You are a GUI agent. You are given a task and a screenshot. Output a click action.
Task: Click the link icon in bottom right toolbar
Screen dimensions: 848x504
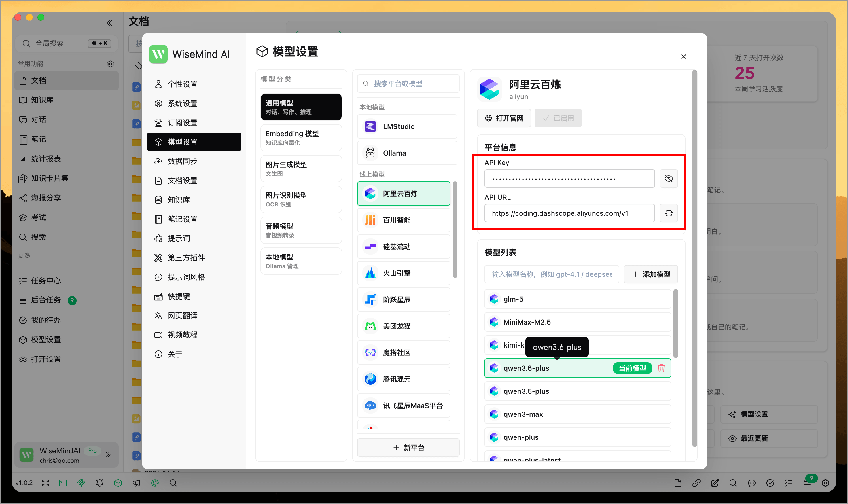coord(696,483)
